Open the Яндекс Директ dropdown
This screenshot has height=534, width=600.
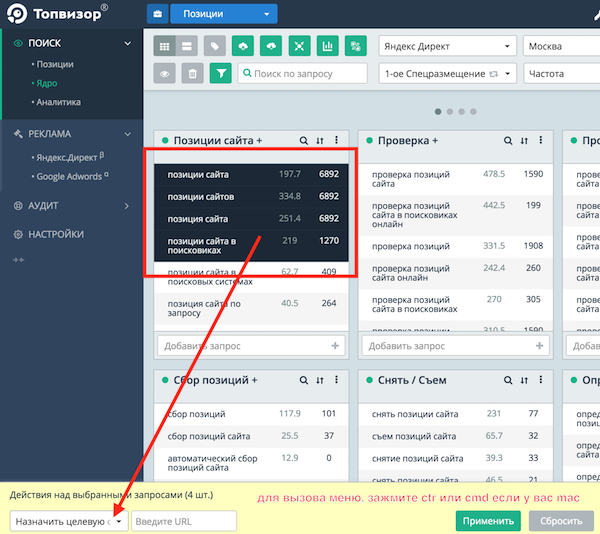pos(447,47)
